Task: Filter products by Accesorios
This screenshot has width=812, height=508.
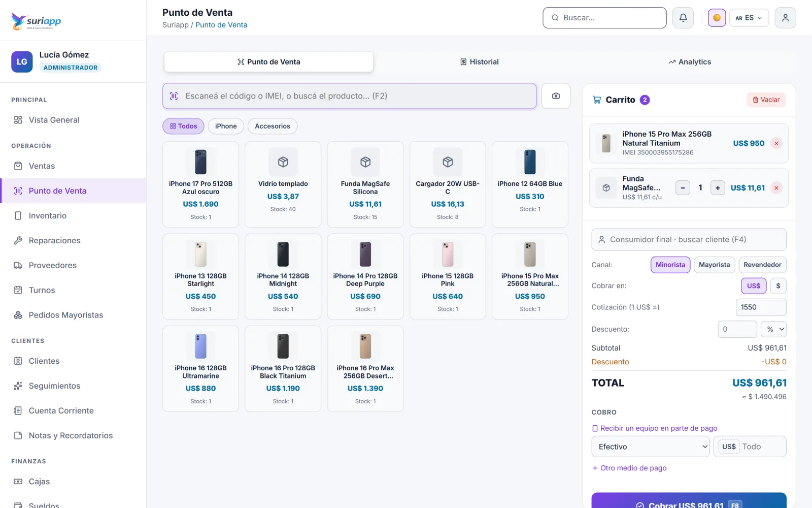Action: point(273,126)
